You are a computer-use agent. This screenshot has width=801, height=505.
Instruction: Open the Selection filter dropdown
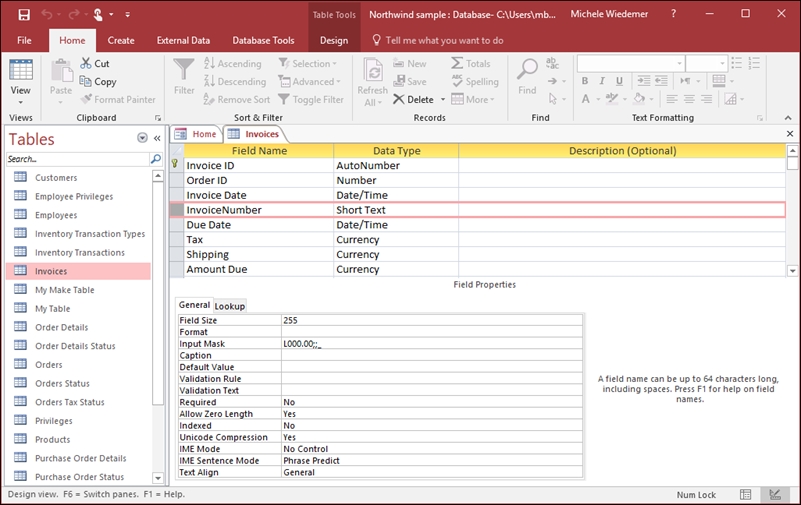coord(308,63)
